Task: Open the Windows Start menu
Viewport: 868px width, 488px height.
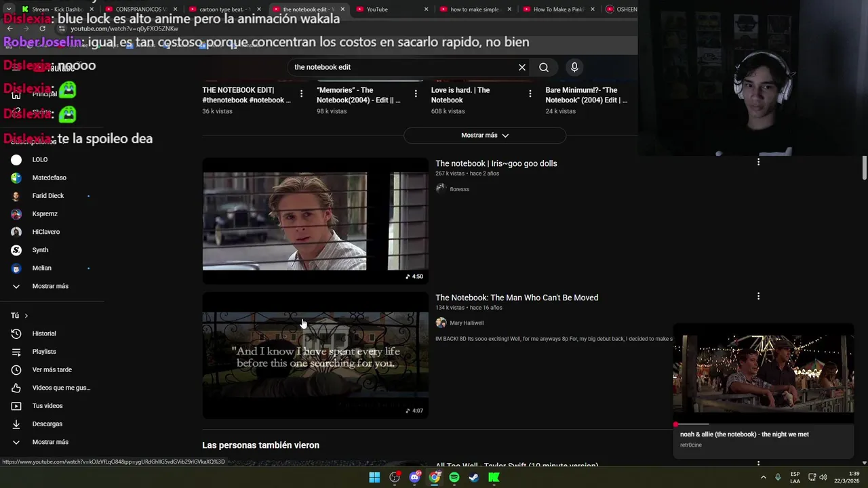Action: 374,477
